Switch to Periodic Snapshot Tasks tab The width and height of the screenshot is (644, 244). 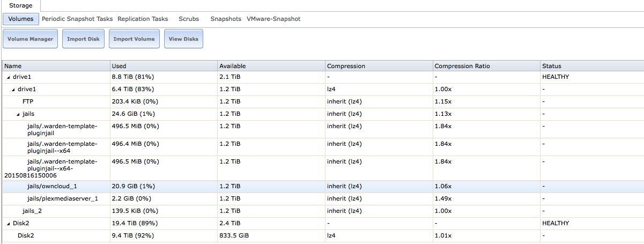(x=77, y=19)
